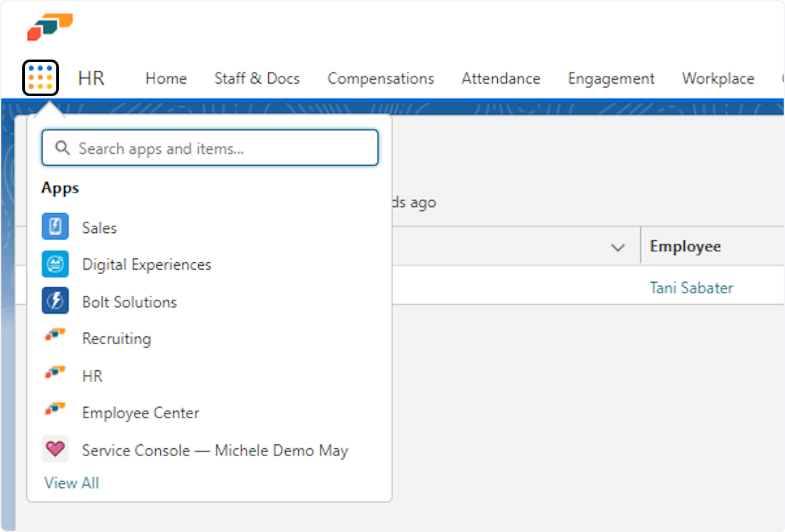Open the Compensations tab
The image size is (785, 532).
coord(380,79)
